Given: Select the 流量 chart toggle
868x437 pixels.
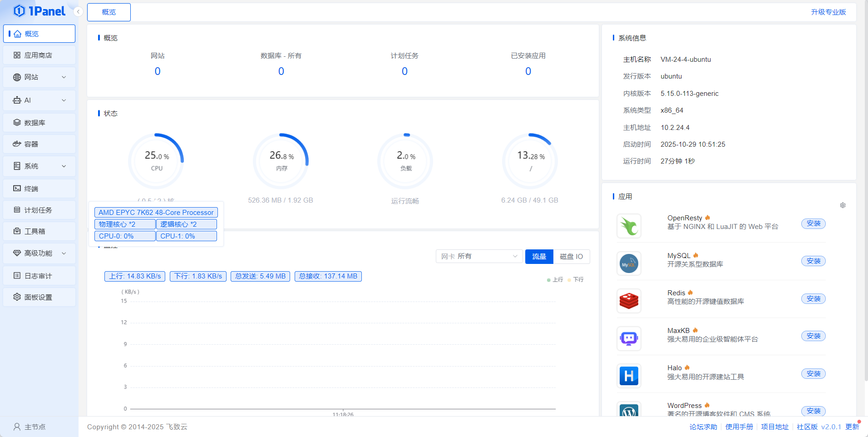Looking at the screenshot, I should click(539, 256).
